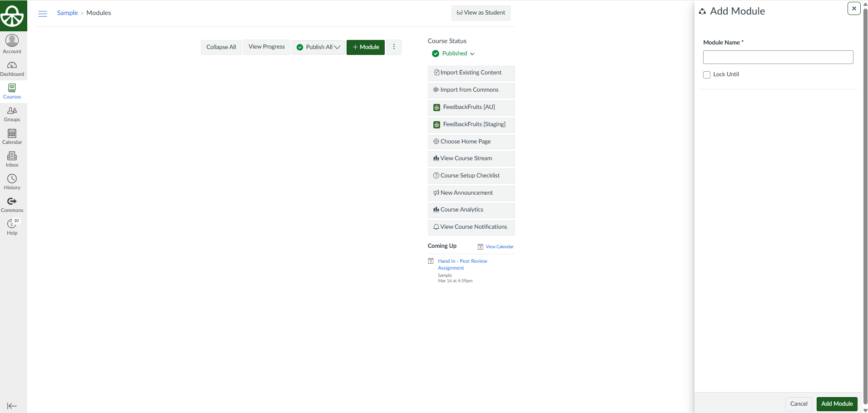This screenshot has width=868, height=413.
Task: Open the modules kebab options menu
Action: pyautogui.click(x=394, y=47)
